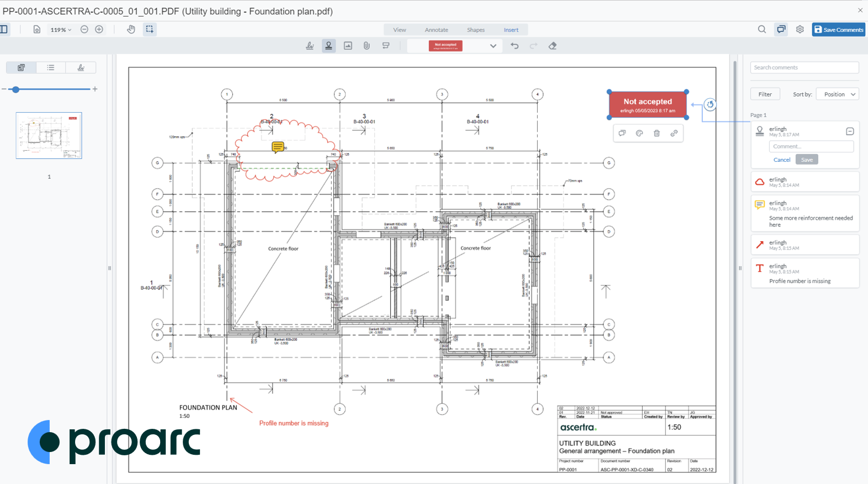The height and width of the screenshot is (484, 868).
Task: Open the stamp's style palette icon
Action: point(639,133)
